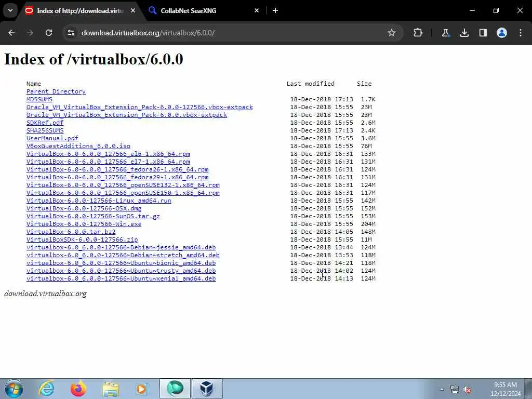
Task: Download the el6-1.x86_64.rpm package
Action: [x=108, y=154]
